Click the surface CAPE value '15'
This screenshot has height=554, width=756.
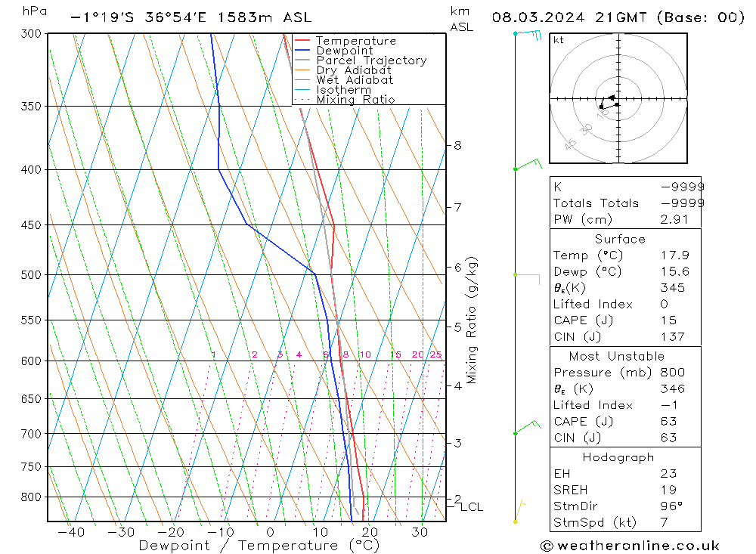tap(669, 320)
